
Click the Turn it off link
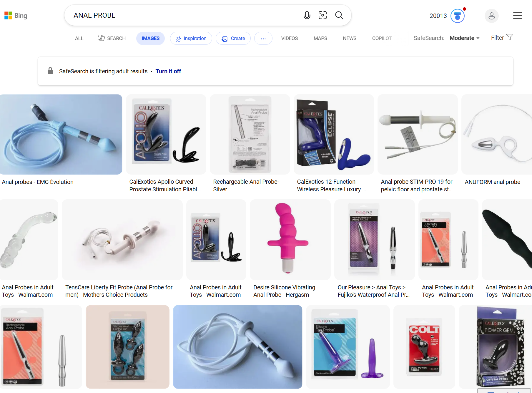[x=168, y=71]
